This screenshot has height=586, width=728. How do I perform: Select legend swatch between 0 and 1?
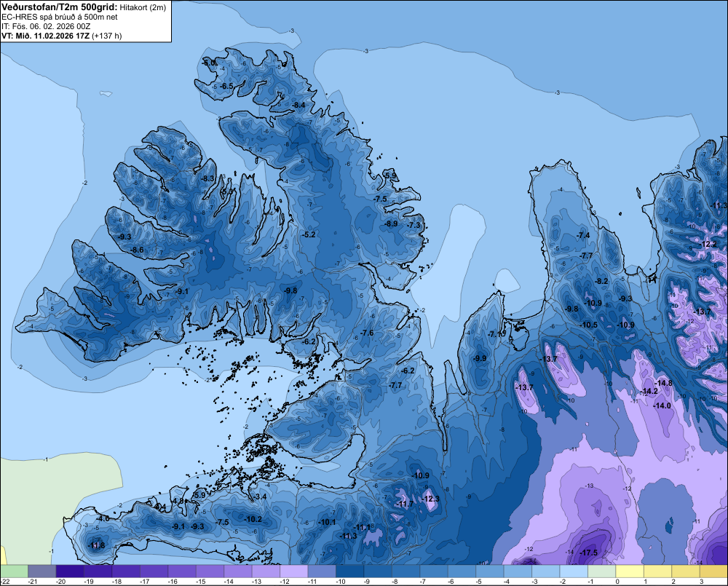click(x=630, y=571)
